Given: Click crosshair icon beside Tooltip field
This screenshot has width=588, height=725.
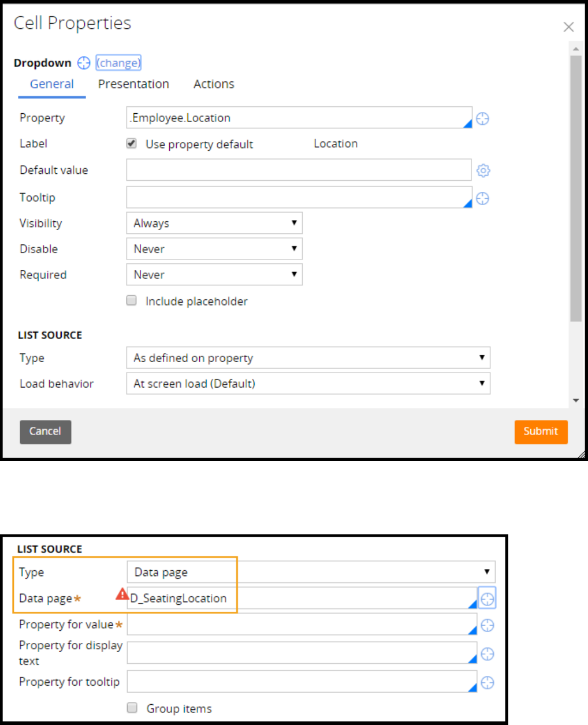Looking at the screenshot, I should tap(482, 199).
